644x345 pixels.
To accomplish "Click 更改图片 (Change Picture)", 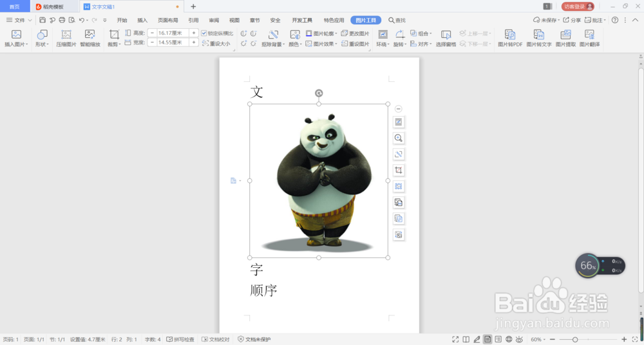I will click(355, 33).
